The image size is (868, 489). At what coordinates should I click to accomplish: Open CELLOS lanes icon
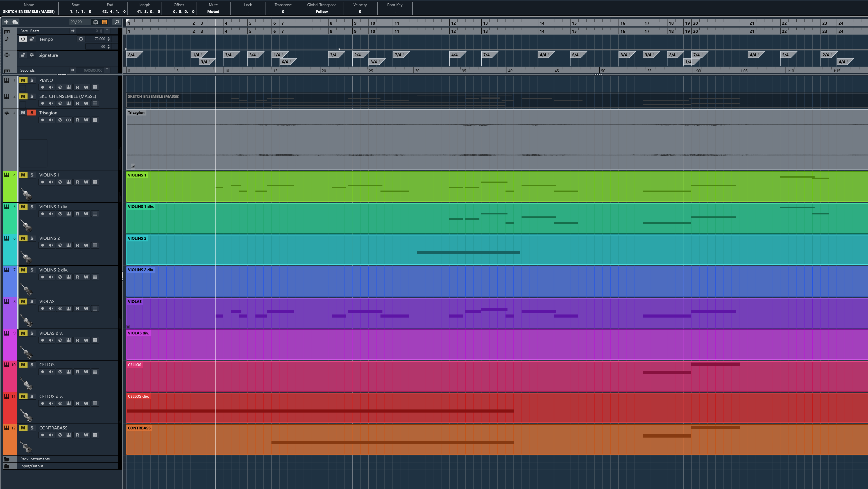coord(95,372)
